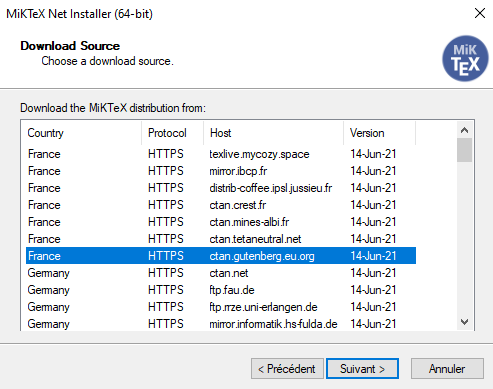Click 14-Jun-21 in the ctan.crest.fr row
493x389 pixels.
pyautogui.click(x=373, y=205)
